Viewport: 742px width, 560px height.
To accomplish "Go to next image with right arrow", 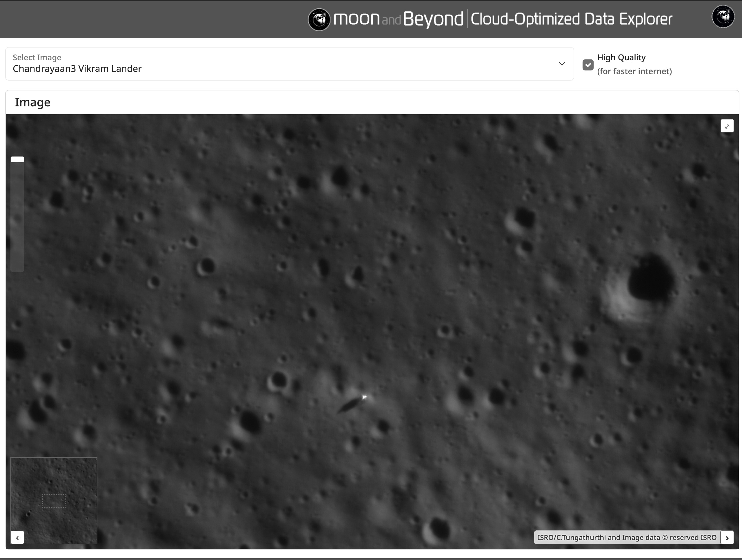I will pyautogui.click(x=727, y=538).
